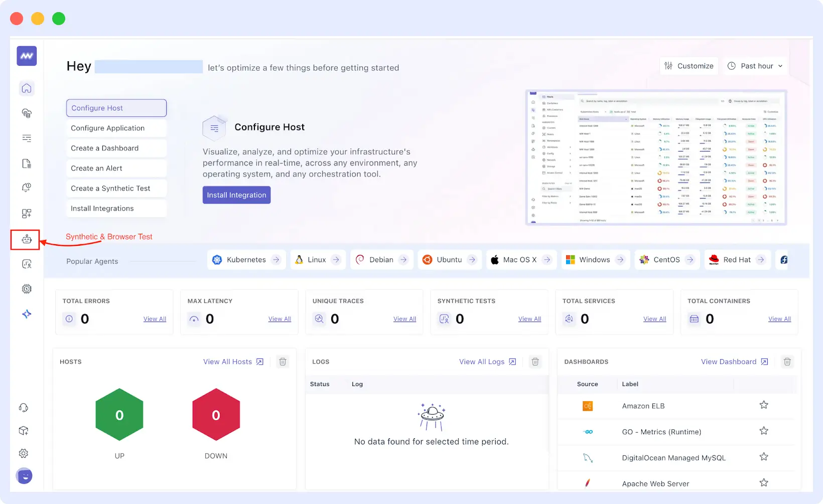The height and width of the screenshot is (504, 823).
Task: Select the Home dashboard icon in sidebar
Action: [x=26, y=88]
